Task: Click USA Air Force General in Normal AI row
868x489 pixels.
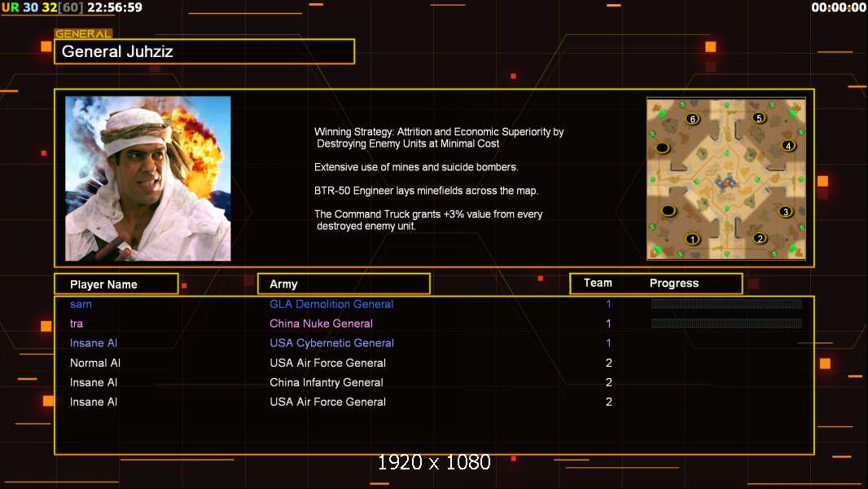Action: click(327, 363)
